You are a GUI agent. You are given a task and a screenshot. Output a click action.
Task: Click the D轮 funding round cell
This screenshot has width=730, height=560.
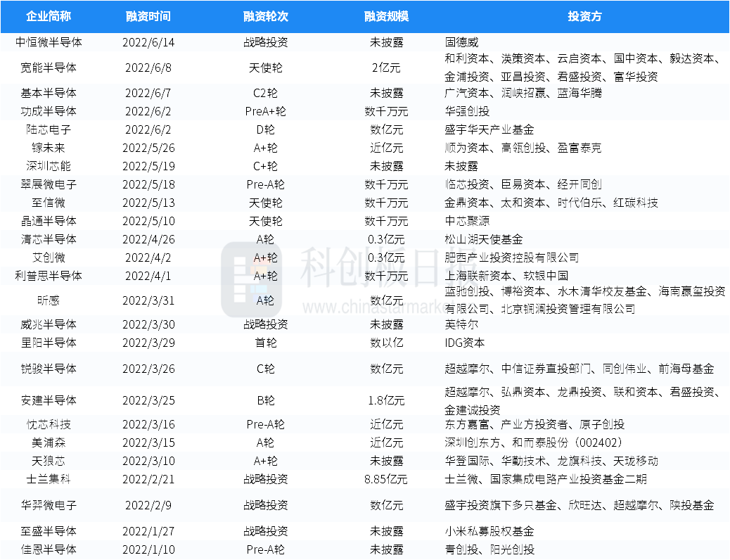pos(265,129)
